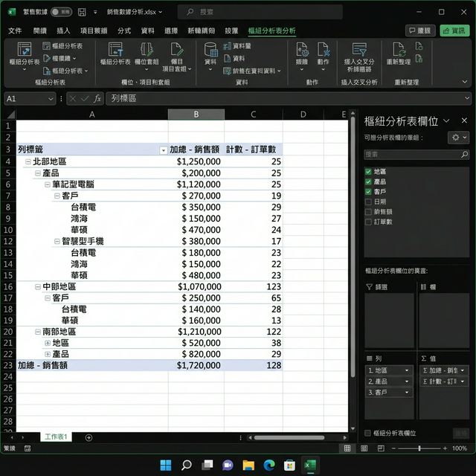Click the horizontal scrollbar thumb
The height and width of the screenshot is (476, 476).
[289, 438]
